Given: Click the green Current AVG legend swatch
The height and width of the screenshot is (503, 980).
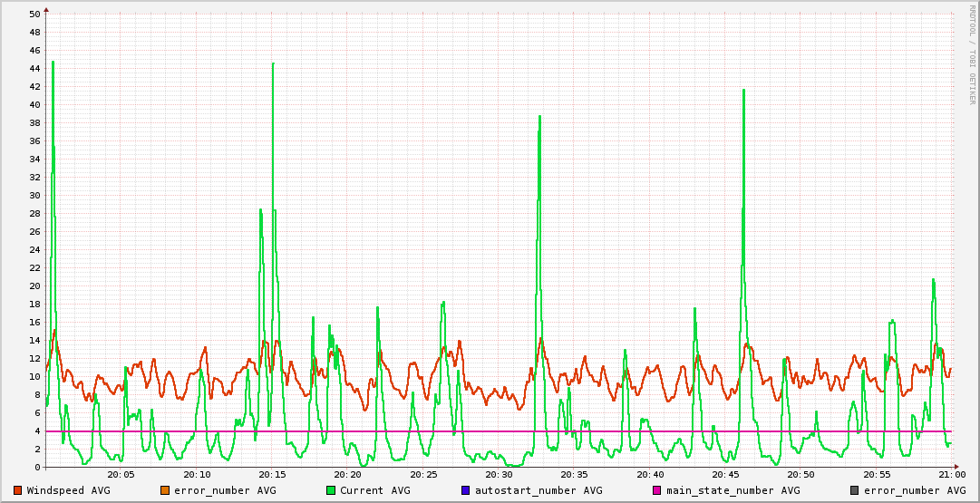Looking at the screenshot, I should (x=331, y=490).
